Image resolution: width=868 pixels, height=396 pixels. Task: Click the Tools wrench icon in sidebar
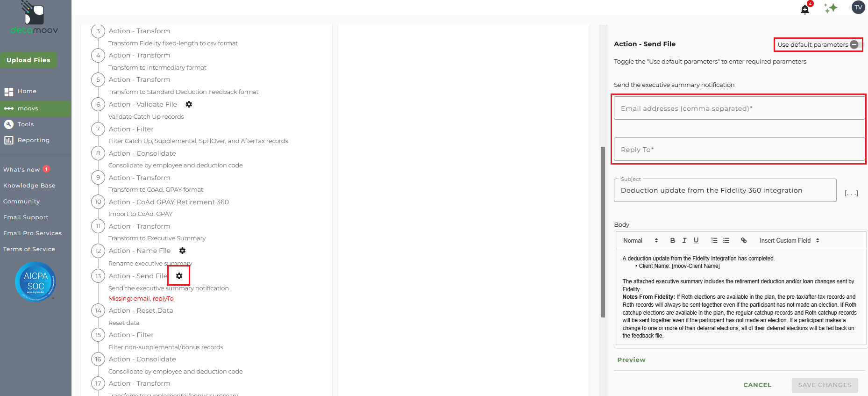tap(8, 124)
